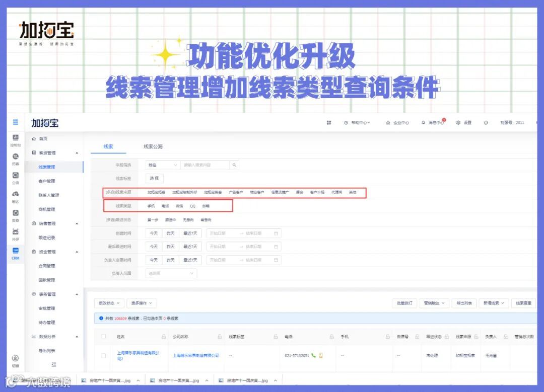Select 邮箱 in the 线索类型 filter
544x392 pixels.
coord(206,206)
